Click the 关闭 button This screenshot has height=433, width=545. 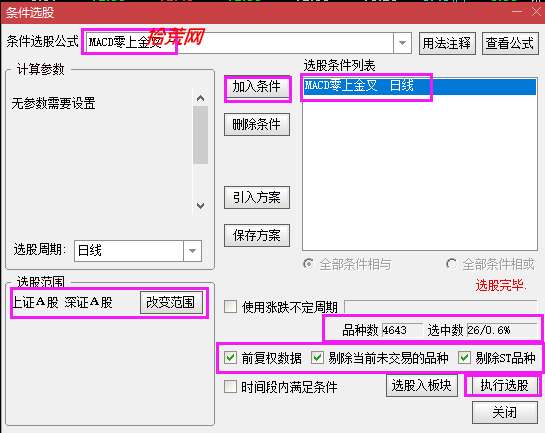click(504, 412)
